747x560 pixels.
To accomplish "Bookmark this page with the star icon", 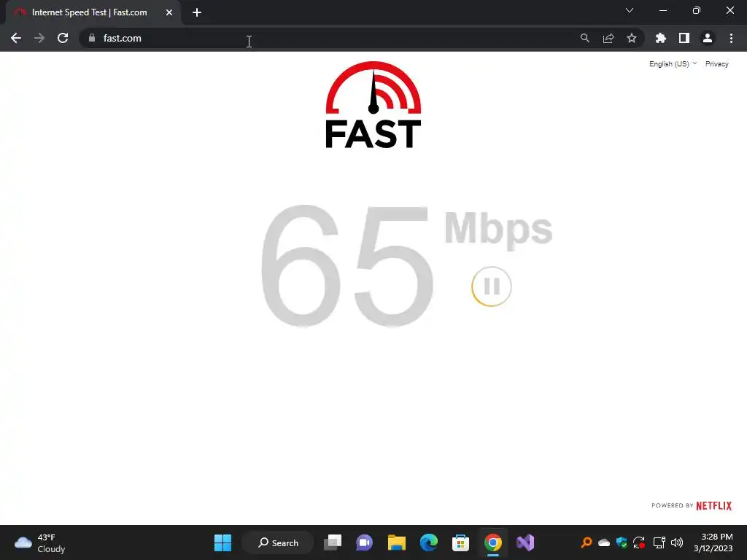I will (x=631, y=38).
